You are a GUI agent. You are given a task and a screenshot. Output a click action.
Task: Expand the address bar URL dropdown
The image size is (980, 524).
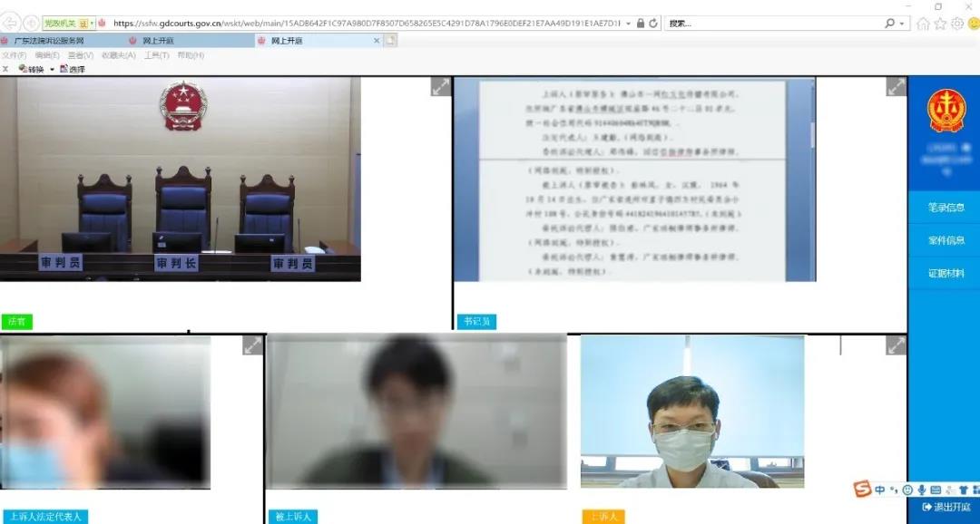(x=630, y=24)
